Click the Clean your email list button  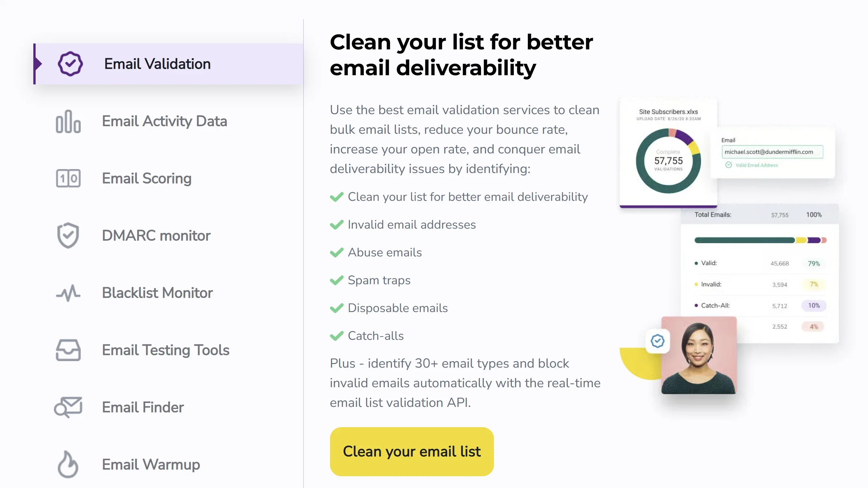(x=412, y=452)
